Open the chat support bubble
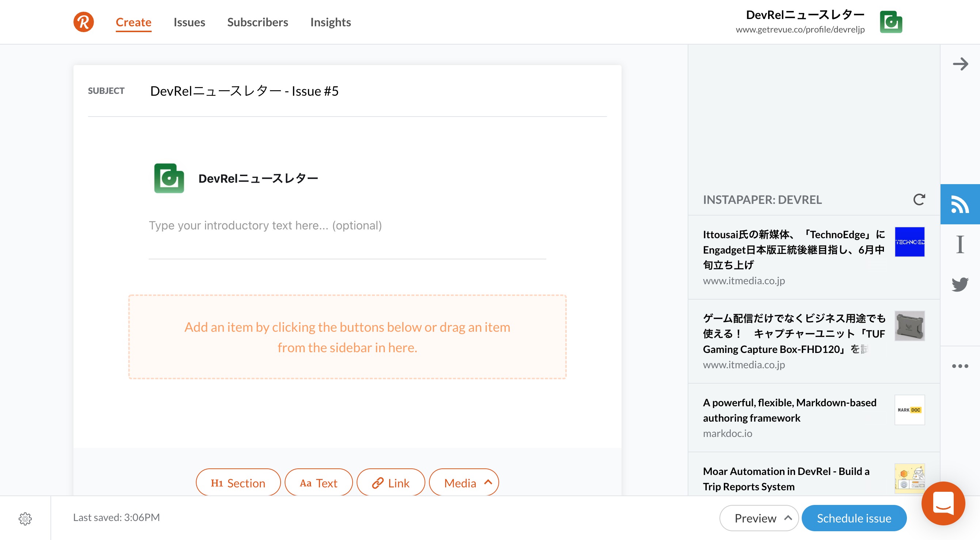This screenshot has width=980, height=540. coord(943,503)
